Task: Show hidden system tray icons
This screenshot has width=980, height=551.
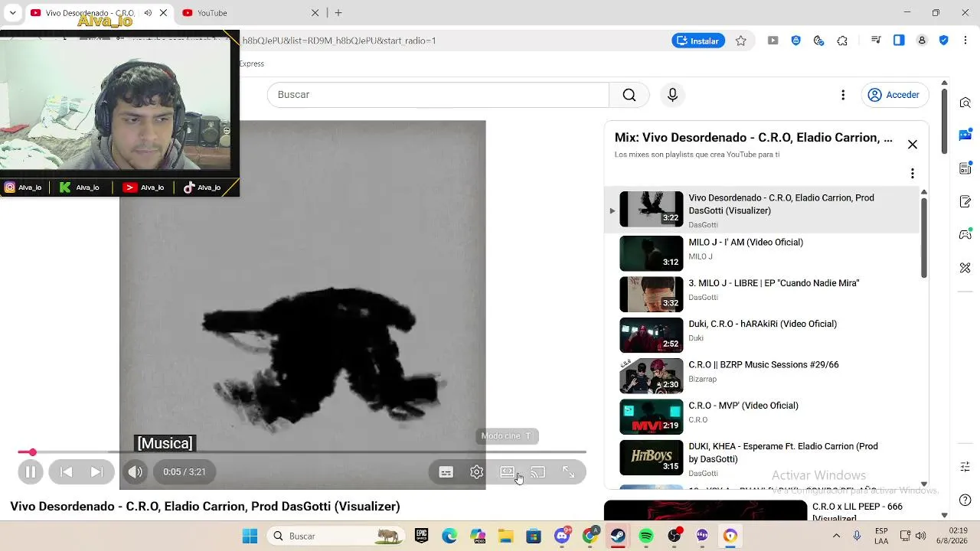Action: point(836,536)
